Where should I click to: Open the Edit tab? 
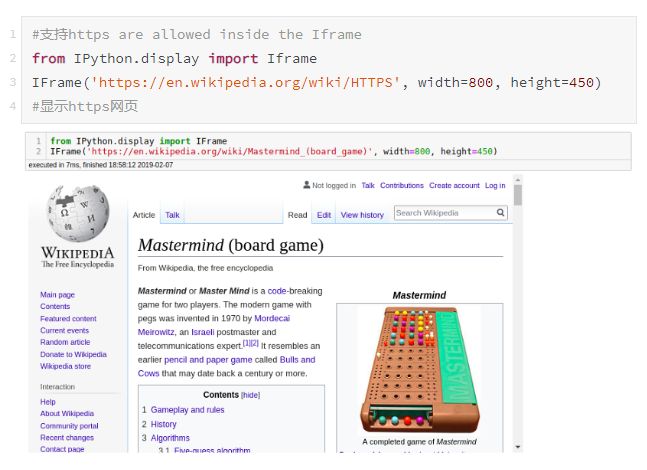[324, 215]
